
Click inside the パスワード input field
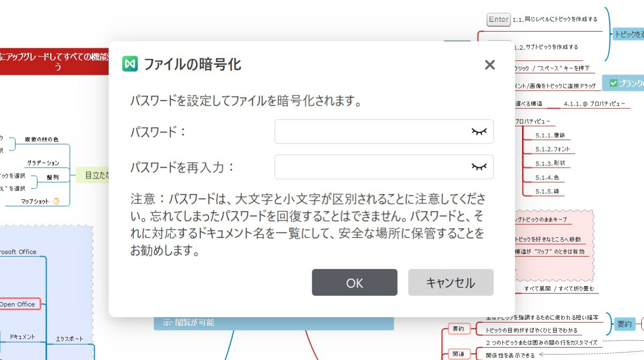(x=375, y=132)
